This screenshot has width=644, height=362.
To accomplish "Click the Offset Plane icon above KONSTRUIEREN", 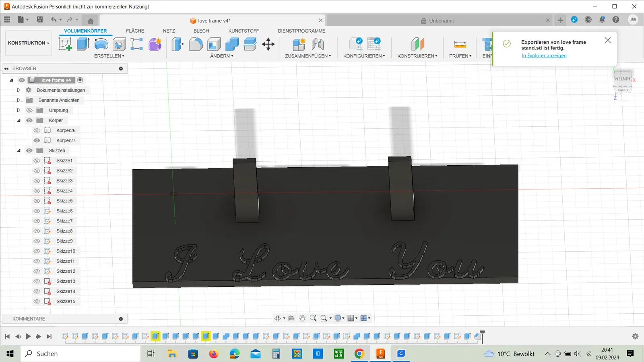I will pos(417,44).
